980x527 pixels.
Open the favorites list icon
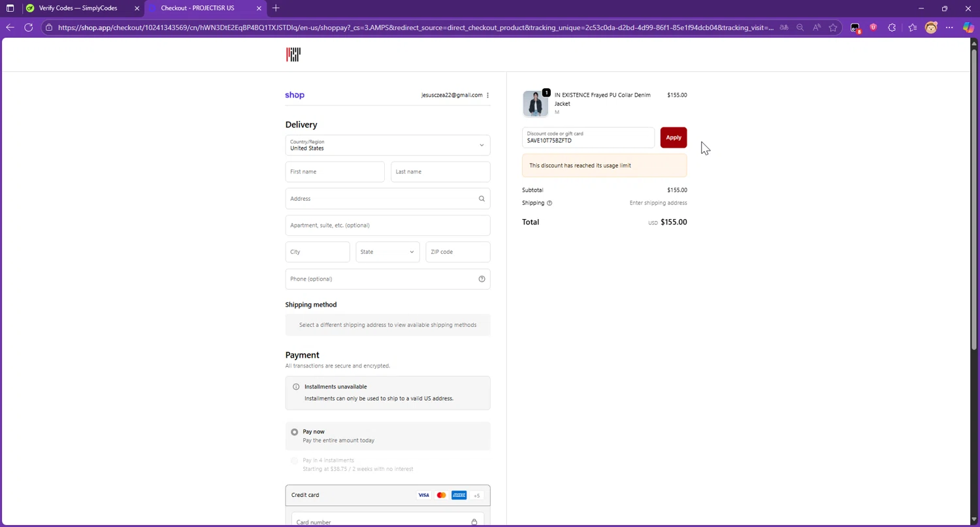(x=913, y=27)
